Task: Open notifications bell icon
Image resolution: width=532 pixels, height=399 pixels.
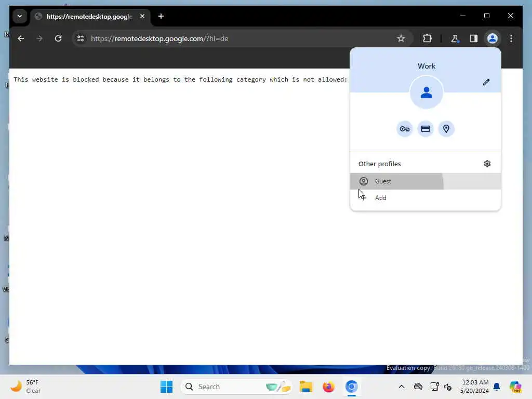Action: click(x=497, y=387)
